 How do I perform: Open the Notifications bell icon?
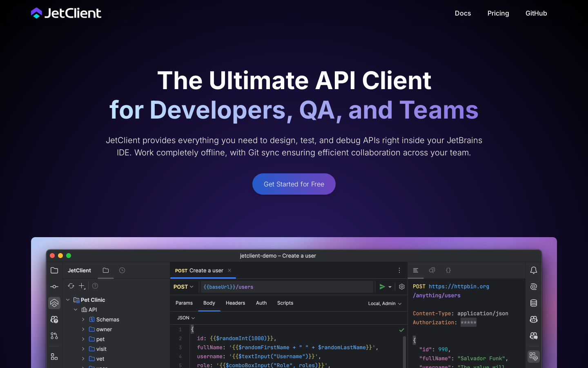click(x=534, y=270)
